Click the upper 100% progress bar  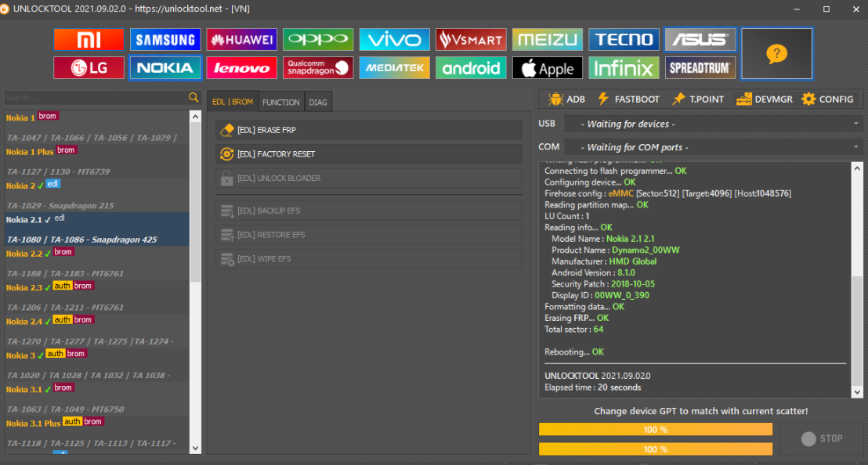[656, 430]
